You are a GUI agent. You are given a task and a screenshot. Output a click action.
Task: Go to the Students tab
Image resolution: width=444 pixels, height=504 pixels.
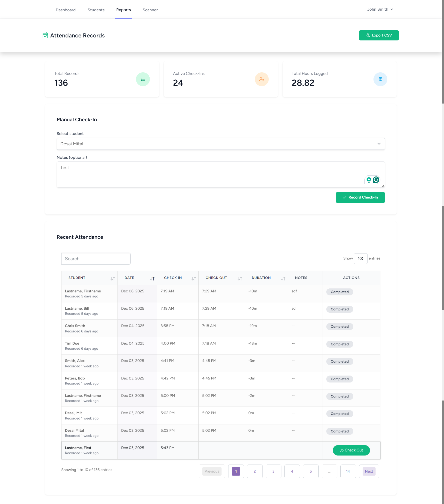click(x=96, y=10)
